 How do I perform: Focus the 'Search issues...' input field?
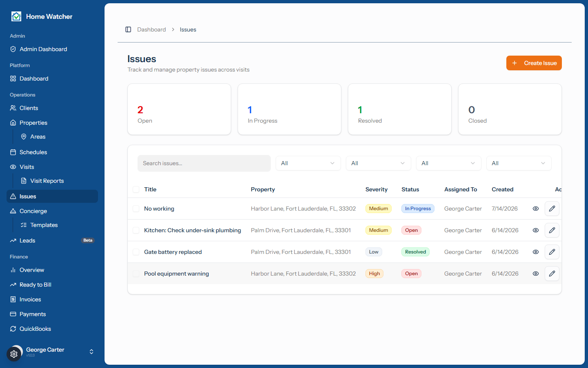[x=204, y=163]
